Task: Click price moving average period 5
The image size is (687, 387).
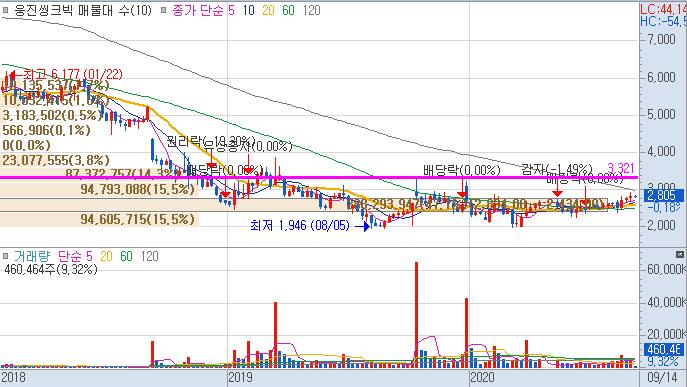Action: tap(231, 10)
